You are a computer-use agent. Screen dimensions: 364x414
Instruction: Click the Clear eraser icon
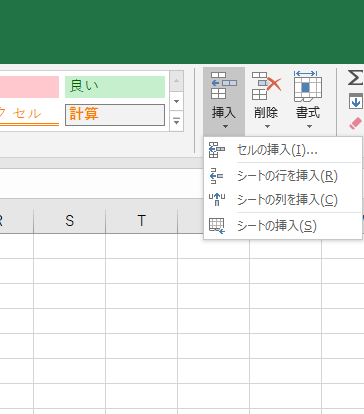(x=356, y=123)
